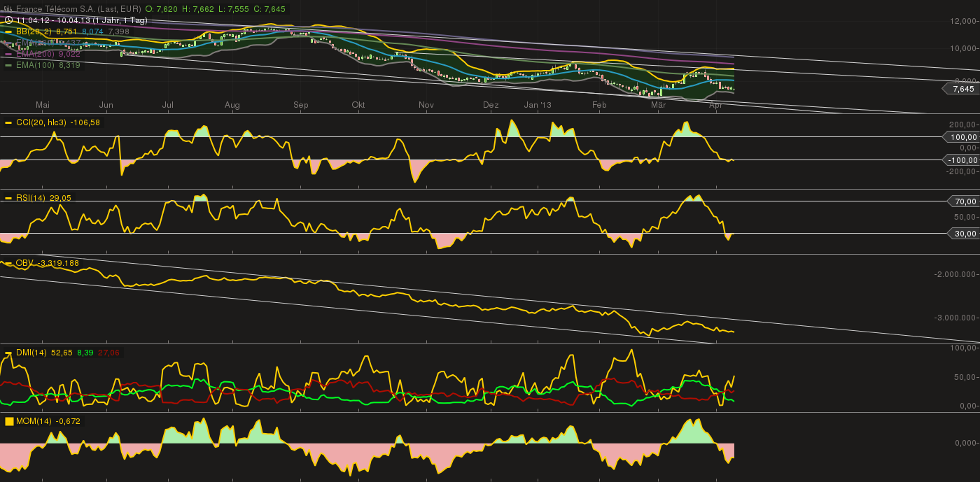Select the EMA(100) indicator label
980x482 pixels.
tap(36, 65)
